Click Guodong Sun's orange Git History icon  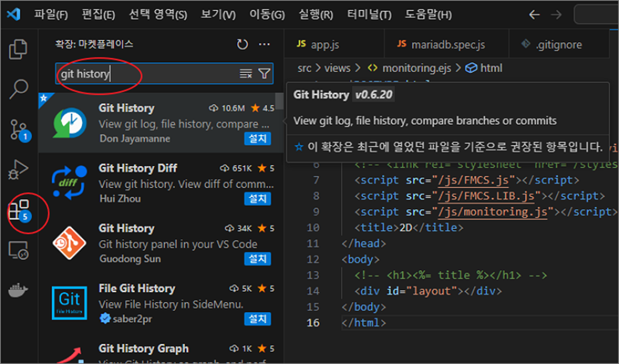pos(70,243)
